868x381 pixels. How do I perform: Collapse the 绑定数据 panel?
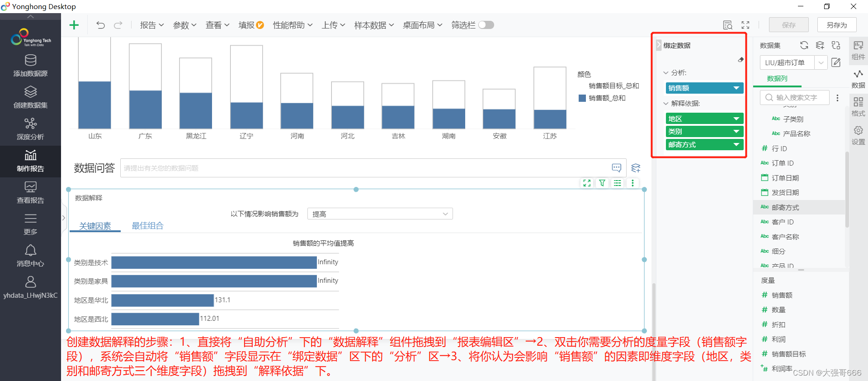pyautogui.click(x=659, y=45)
